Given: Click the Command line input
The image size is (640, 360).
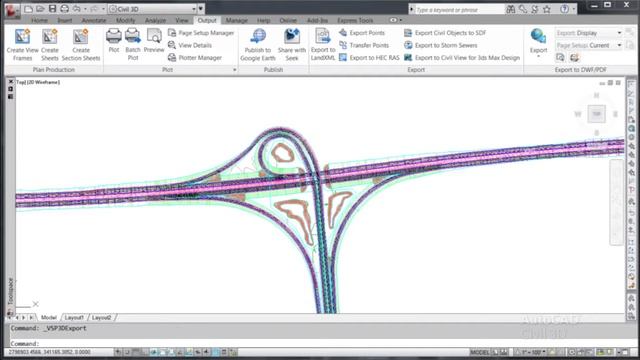Looking at the screenshot, I should coord(318,343).
